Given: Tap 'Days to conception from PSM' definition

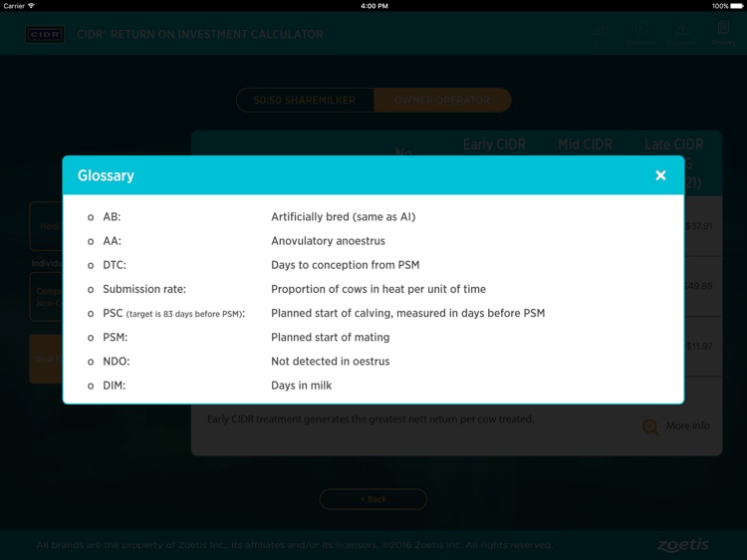Looking at the screenshot, I should [x=346, y=265].
